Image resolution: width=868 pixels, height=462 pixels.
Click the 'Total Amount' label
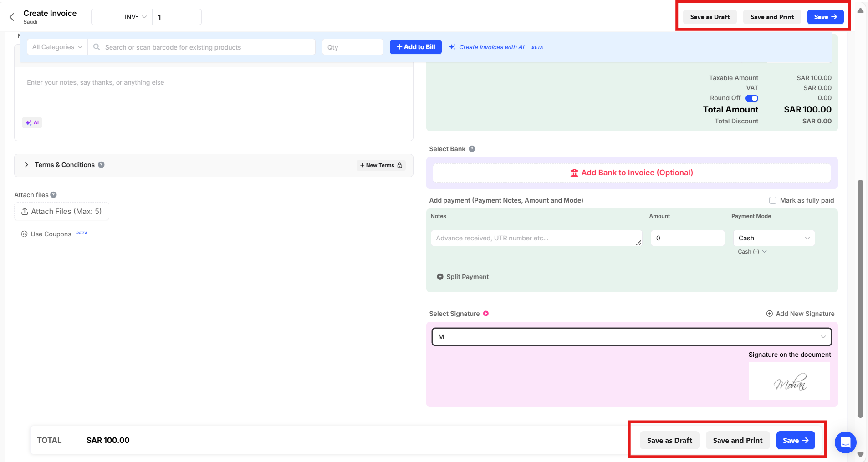click(x=730, y=109)
